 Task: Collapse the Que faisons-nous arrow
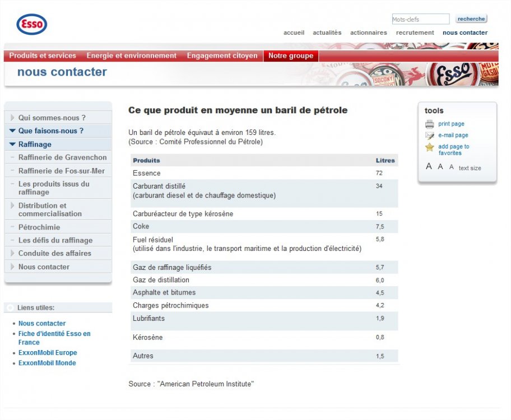[12, 130]
